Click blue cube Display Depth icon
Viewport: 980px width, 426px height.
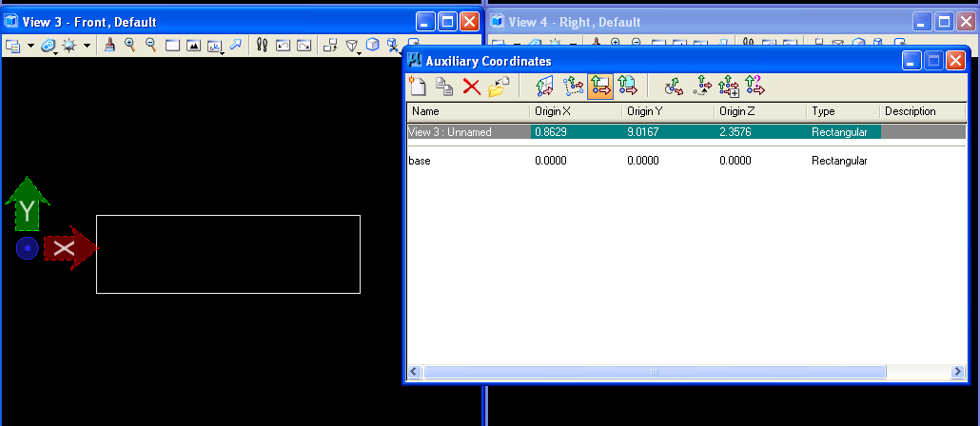[x=373, y=45]
